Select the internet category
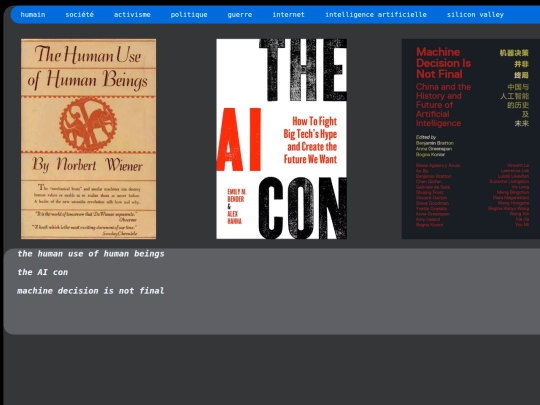Image resolution: width=540 pixels, height=405 pixels. (289, 14)
